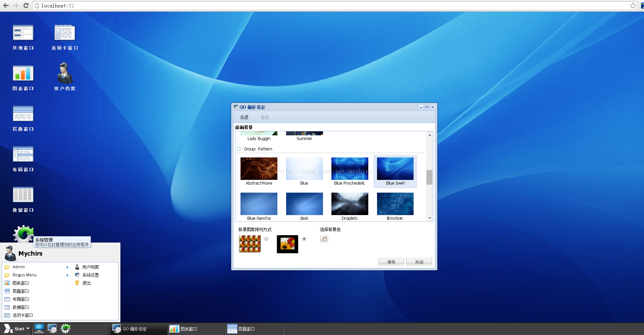Open 用户档案 from start menu tools
The image size is (644, 335).
pos(95,267)
